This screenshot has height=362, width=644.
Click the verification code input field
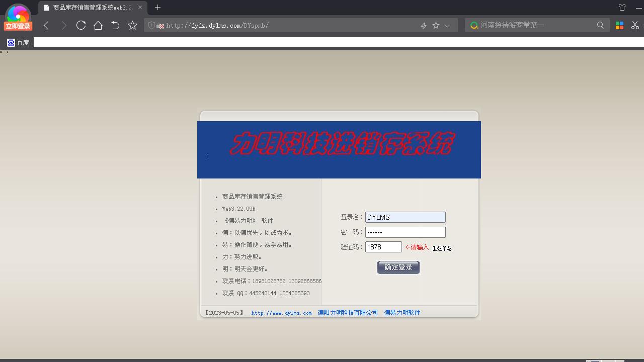tap(383, 246)
